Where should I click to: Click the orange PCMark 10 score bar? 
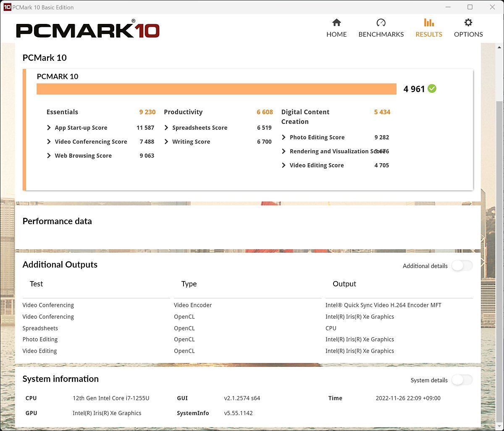click(x=216, y=89)
